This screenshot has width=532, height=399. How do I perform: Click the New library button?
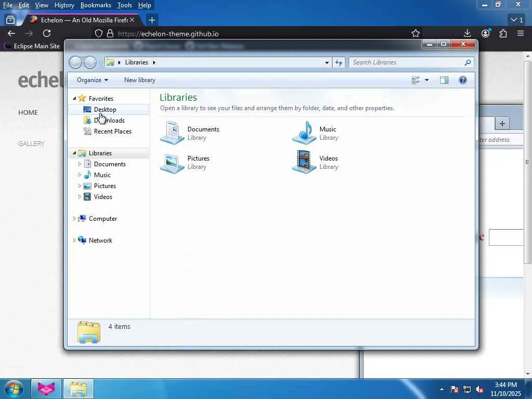pyautogui.click(x=140, y=80)
